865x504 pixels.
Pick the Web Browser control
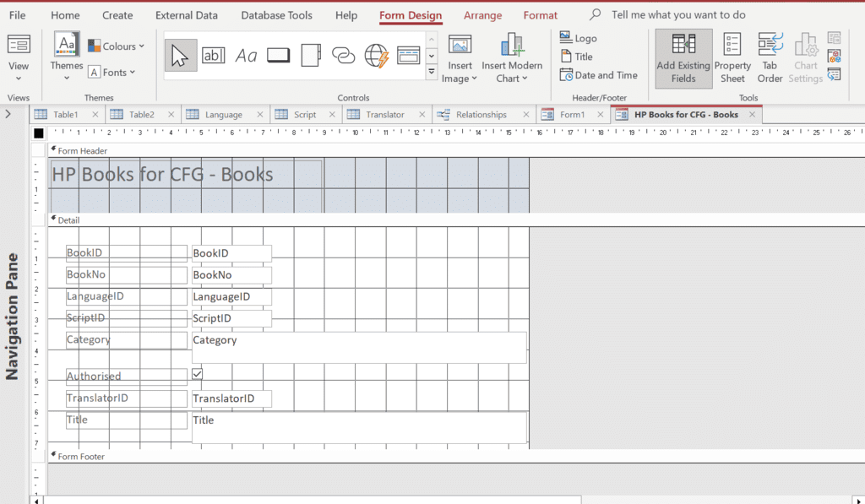point(376,56)
